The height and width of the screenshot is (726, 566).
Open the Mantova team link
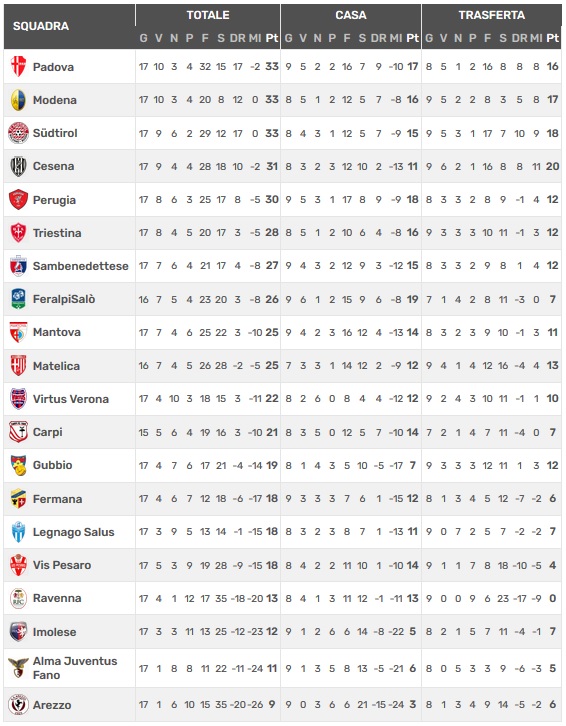coord(57,332)
